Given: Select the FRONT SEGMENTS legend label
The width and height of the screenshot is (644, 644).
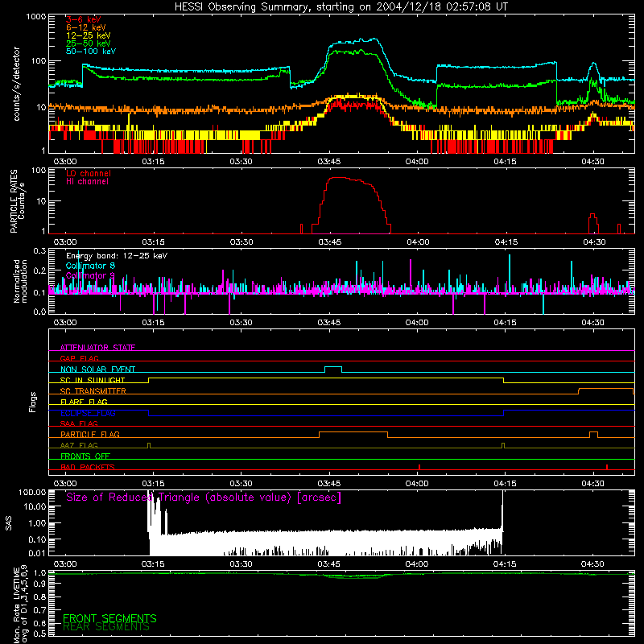Looking at the screenshot, I should (109, 618).
